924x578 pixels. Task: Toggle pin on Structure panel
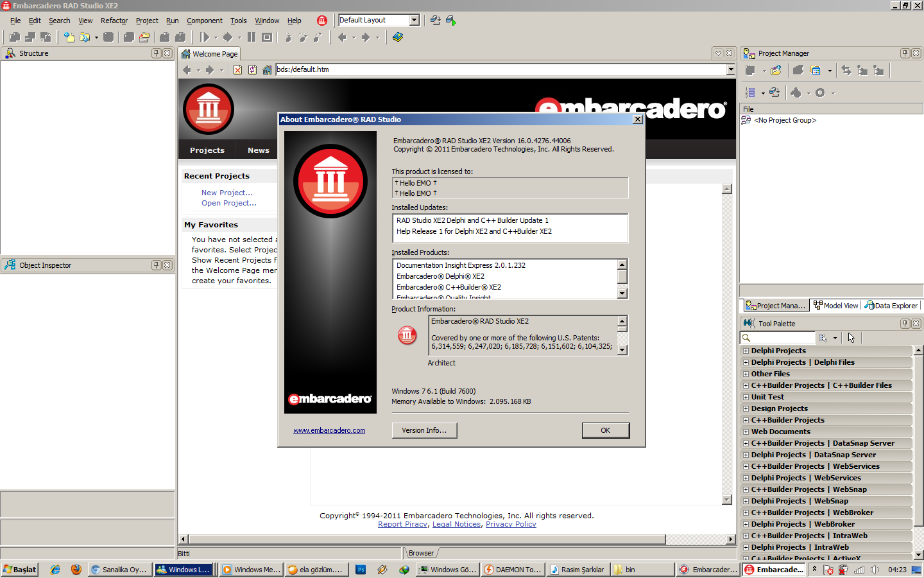[x=156, y=53]
